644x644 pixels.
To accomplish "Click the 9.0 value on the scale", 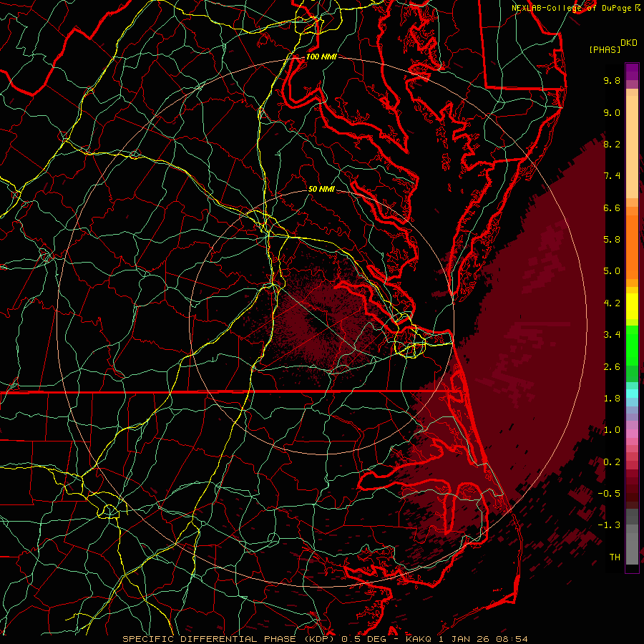I will pos(612,112).
